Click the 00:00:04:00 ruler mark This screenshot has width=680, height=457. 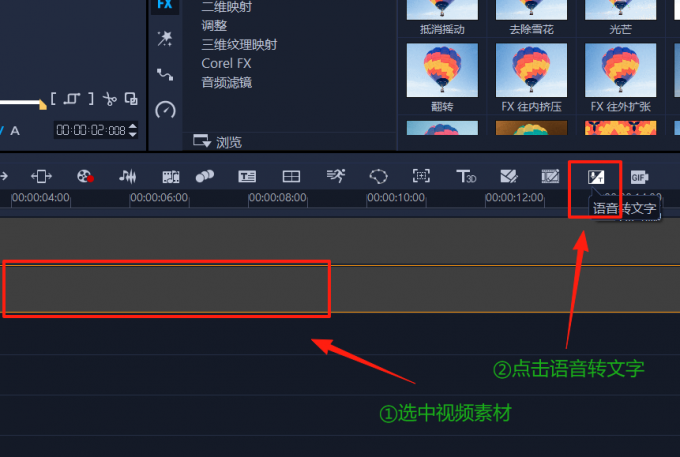[40, 198]
